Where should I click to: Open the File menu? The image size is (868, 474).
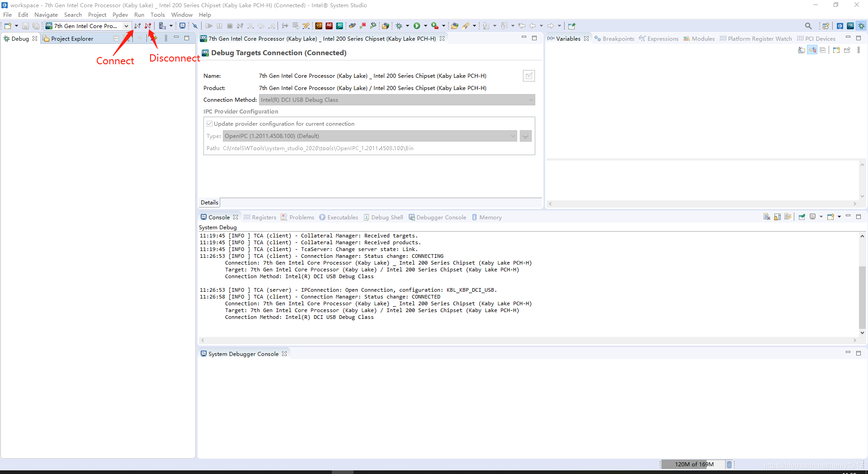tap(8, 14)
